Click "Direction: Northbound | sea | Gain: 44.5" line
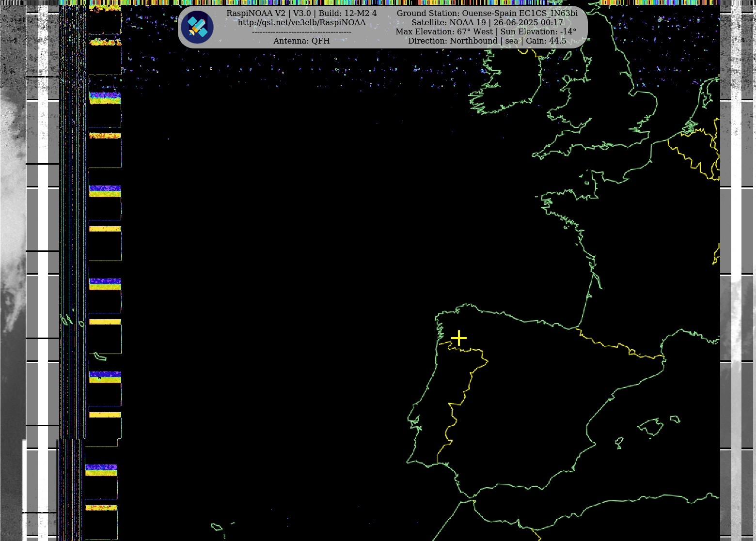 point(487,41)
